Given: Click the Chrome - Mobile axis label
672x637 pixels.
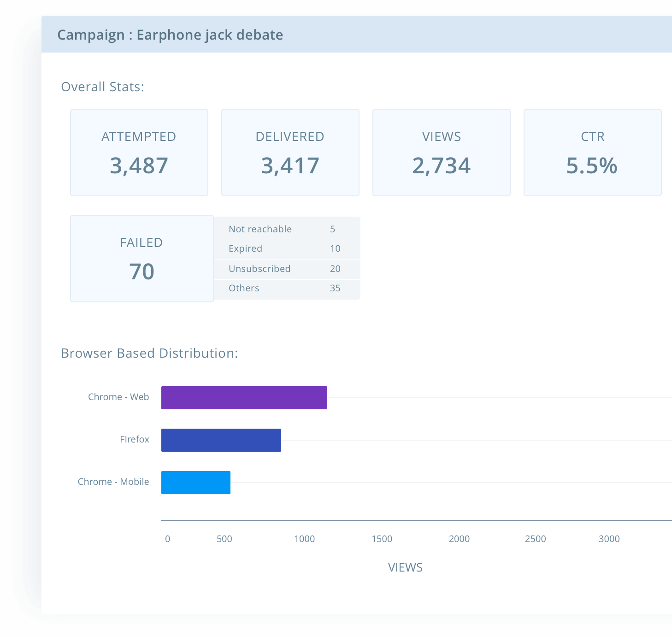Looking at the screenshot, I should tap(113, 482).
